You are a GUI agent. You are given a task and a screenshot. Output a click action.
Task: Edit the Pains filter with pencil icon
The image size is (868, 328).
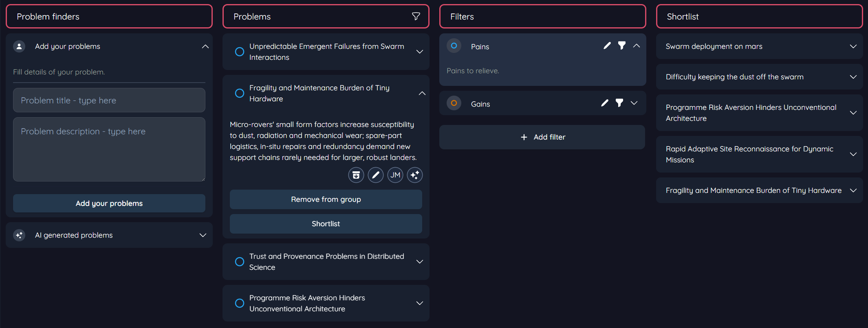(x=607, y=46)
